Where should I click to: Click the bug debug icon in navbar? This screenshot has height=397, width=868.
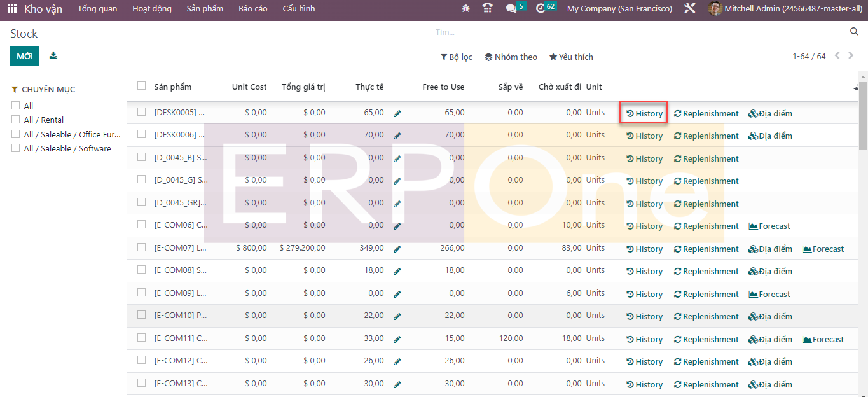point(466,9)
